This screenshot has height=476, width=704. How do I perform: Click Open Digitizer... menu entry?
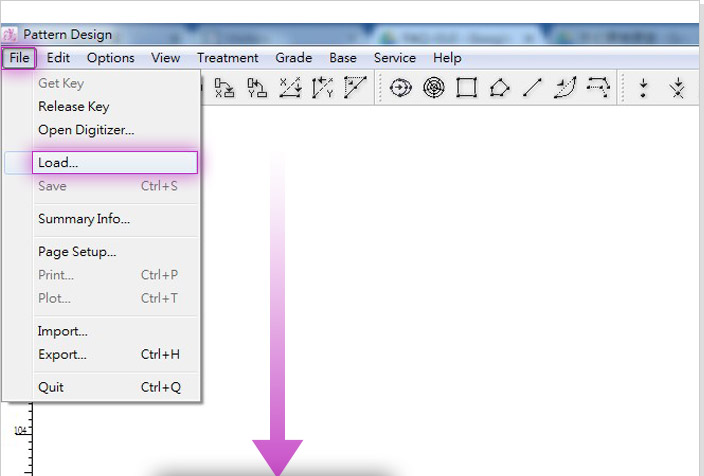[x=85, y=129]
